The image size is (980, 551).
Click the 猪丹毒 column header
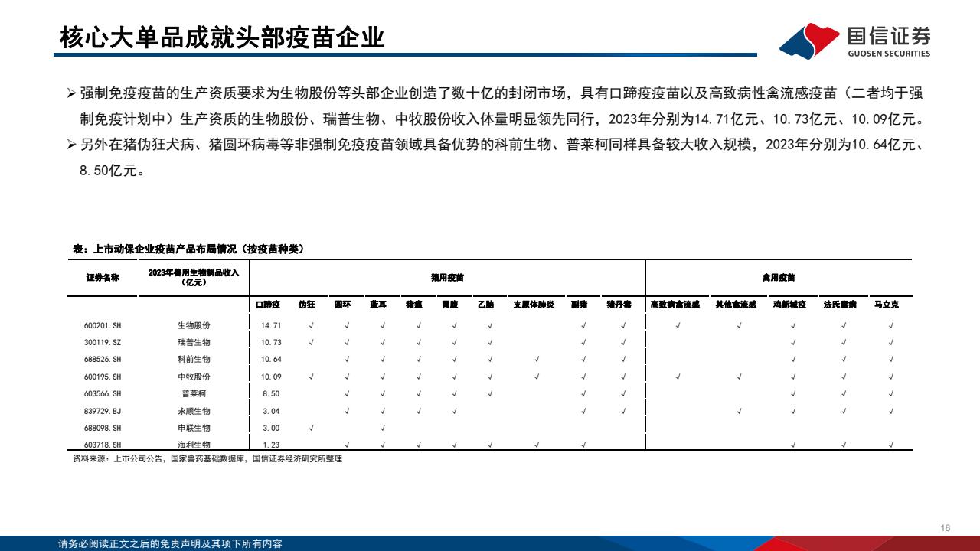pyautogui.click(x=619, y=305)
